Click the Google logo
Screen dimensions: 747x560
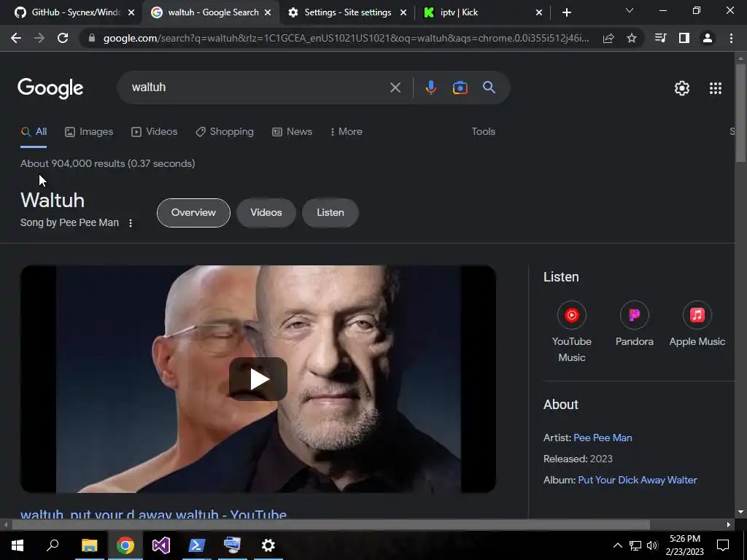tap(50, 88)
